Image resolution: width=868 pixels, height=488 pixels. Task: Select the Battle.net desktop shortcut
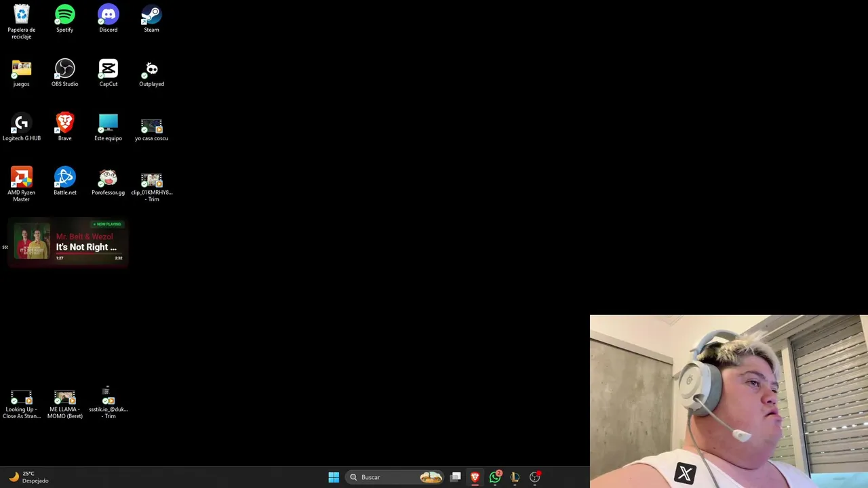pyautogui.click(x=64, y=181)
